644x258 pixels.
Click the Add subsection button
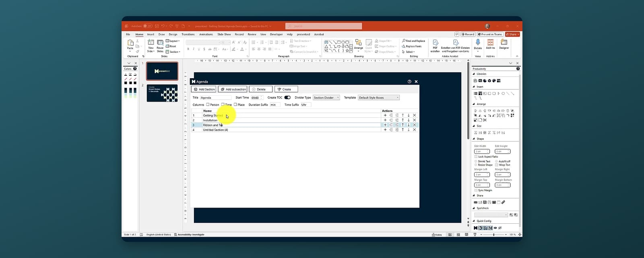coord(233,89)
